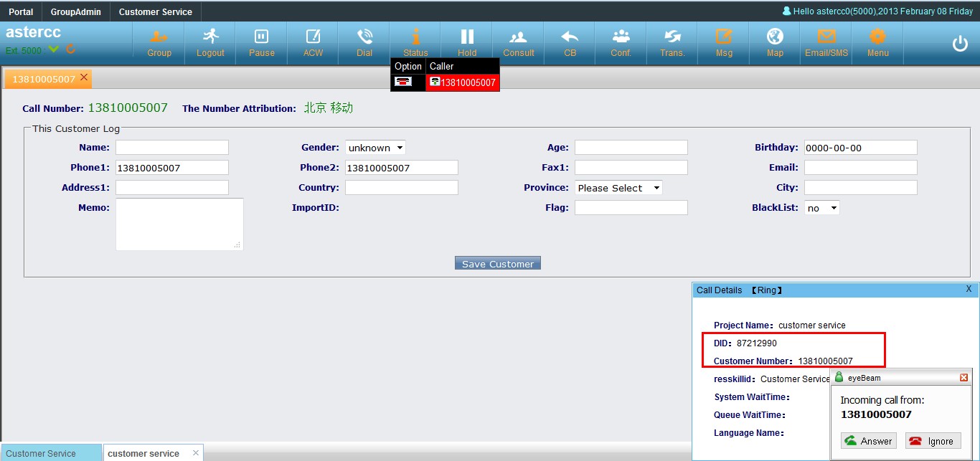This screenshot has width=980, height=461.
Task: Click the hang-up phone icon under Option
Action: pyautogui.click(x=403, y=82)
